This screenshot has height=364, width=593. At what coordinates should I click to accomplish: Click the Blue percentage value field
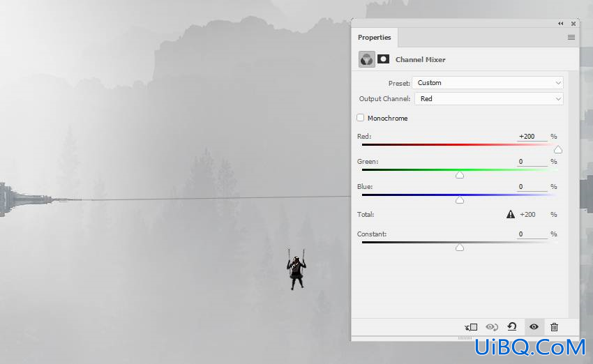pos(532,187)
